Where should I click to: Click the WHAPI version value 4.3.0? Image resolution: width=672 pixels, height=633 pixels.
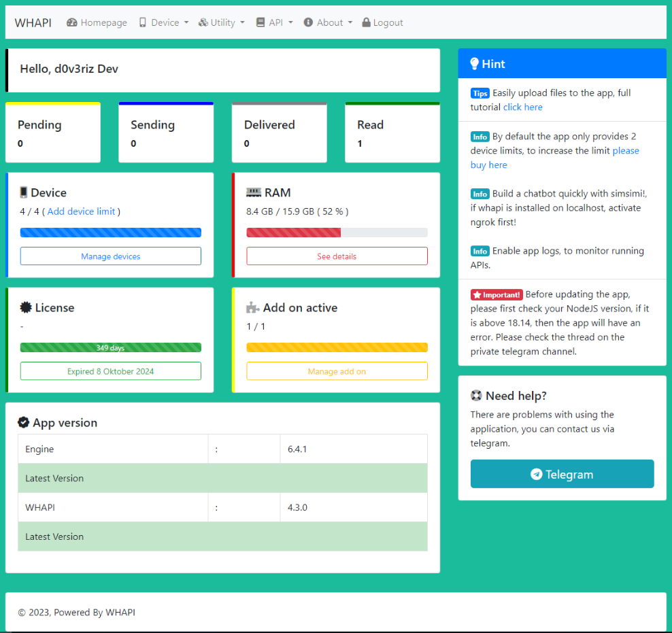[297, 507]
